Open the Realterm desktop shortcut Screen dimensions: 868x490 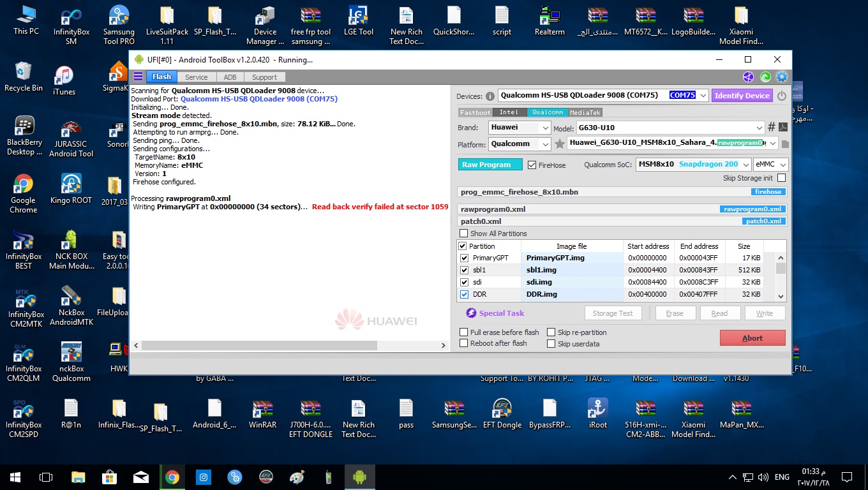click(550, 21)
